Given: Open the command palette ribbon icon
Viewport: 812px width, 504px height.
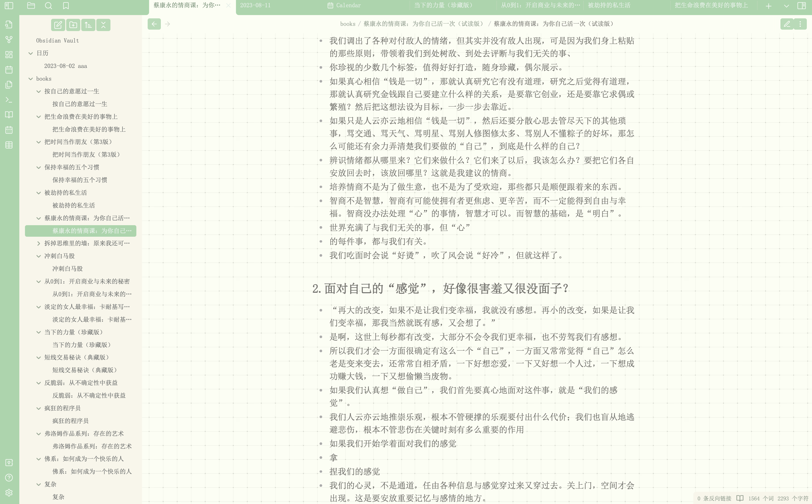Looking at the screenshot, I should pyautogui.click(x=9, y=100).
